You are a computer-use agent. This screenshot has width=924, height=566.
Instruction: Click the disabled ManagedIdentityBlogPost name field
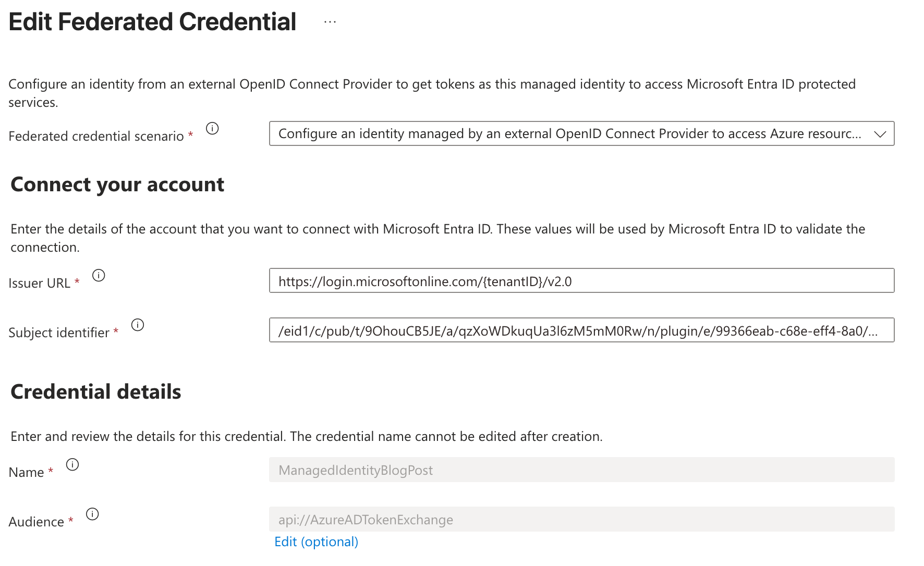[x=581, y=470]
